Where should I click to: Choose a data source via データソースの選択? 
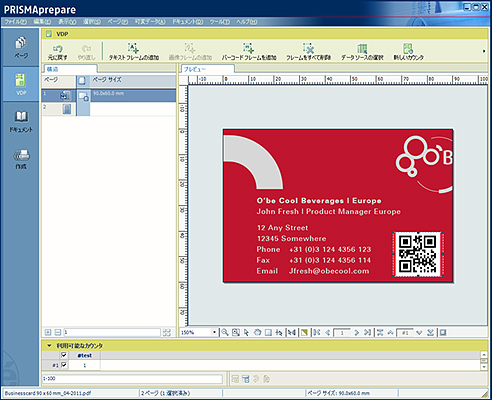[362, 52]
